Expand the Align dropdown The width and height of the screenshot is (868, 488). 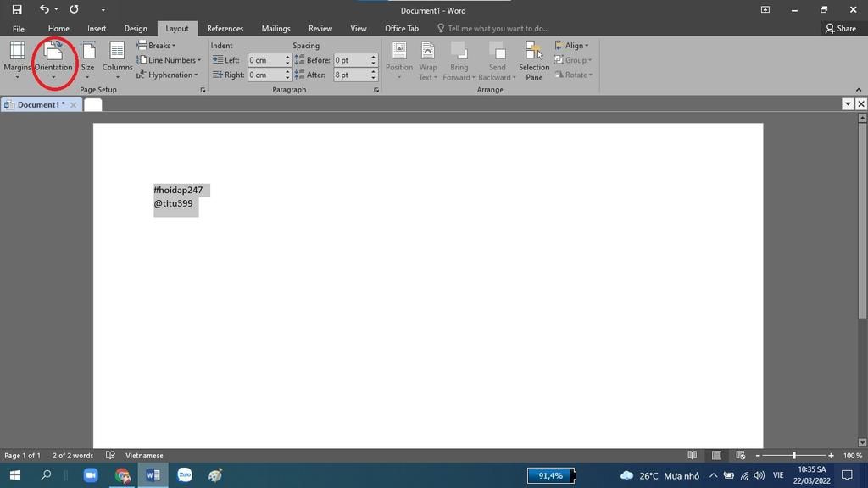[572, 46]
